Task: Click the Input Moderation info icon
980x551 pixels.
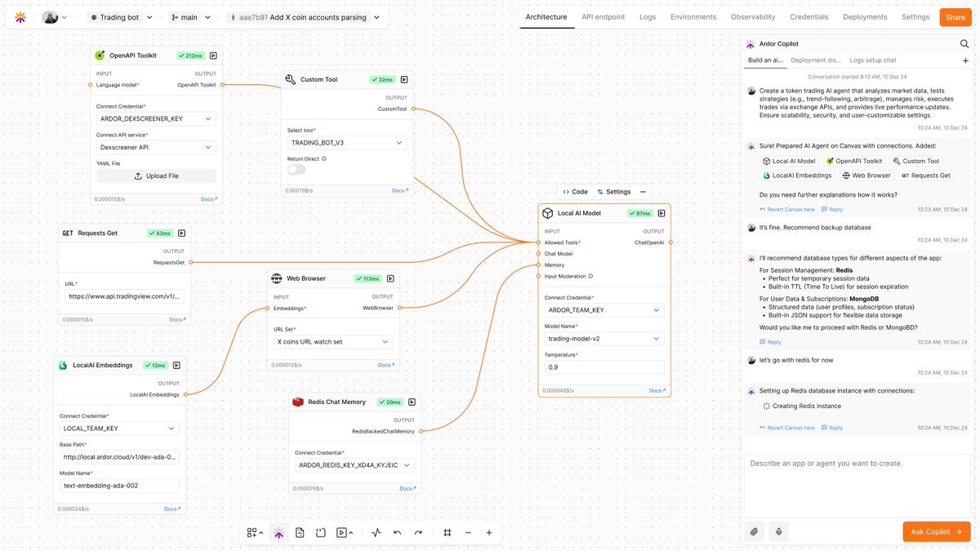Action: click(x=590, y=276)
